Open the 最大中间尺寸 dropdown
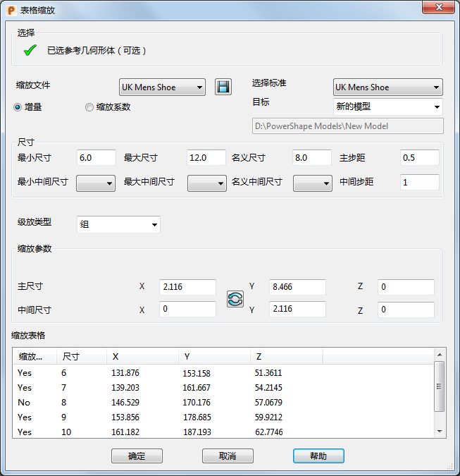 tap(207, 183)
